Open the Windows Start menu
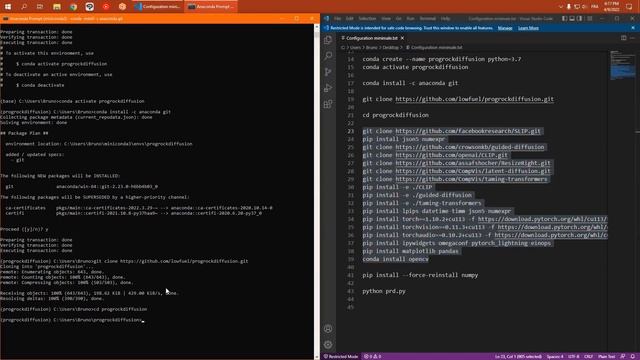 click(x=8, y=7)
